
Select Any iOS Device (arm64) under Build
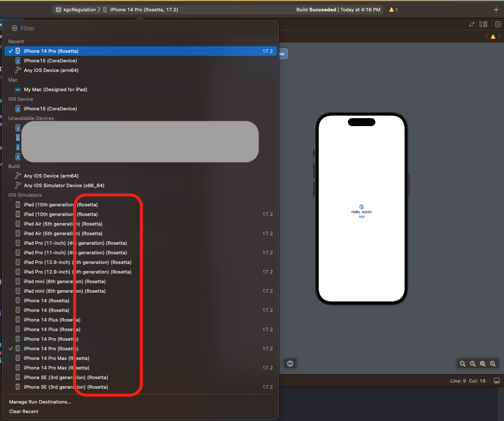click(140, 176)
